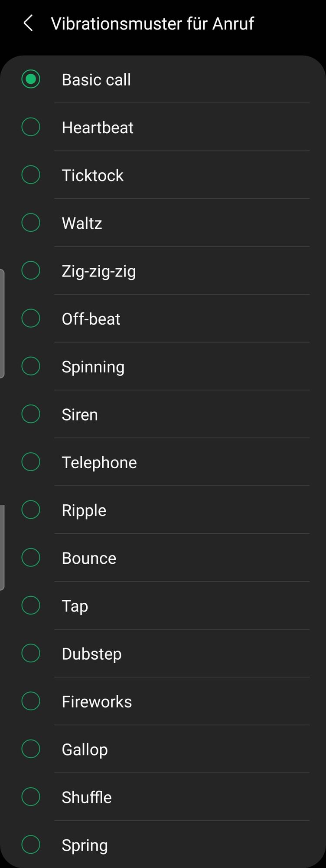
Task: Tap the Vibrationsmuster für Anruf title
Action: click(152, 23)
